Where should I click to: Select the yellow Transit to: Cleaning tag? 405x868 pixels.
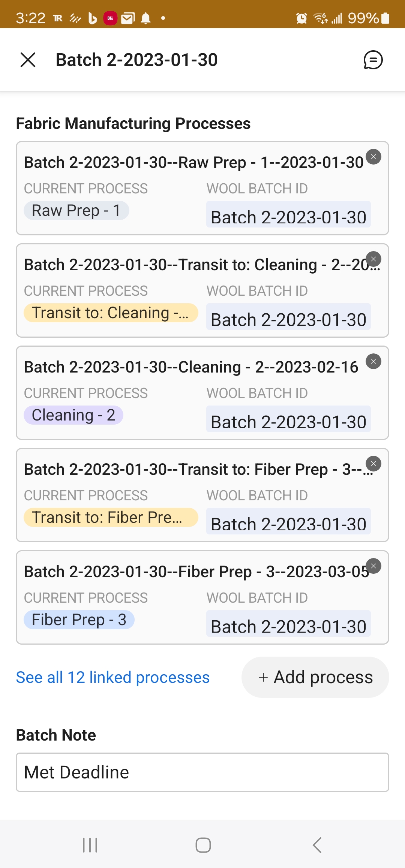click(x=111, y=313)
